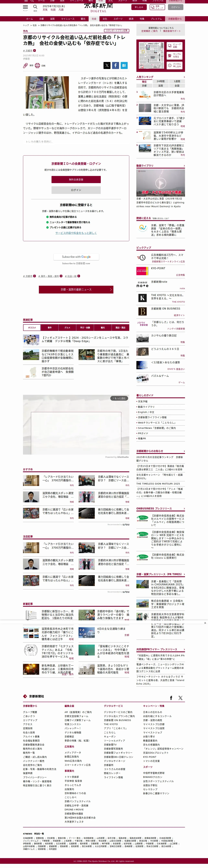This screenshot has height=868, width=208.
Task: Share article on Hatena Bookmark B! icon
Action: coord(124,65)
